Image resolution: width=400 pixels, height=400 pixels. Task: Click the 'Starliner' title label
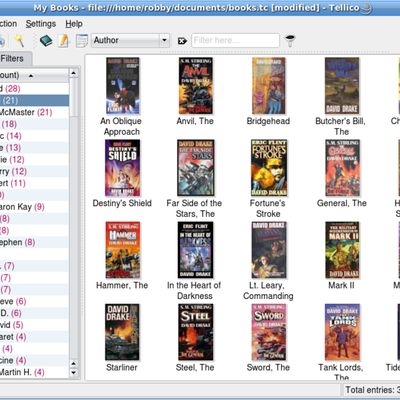click(122, 367)
